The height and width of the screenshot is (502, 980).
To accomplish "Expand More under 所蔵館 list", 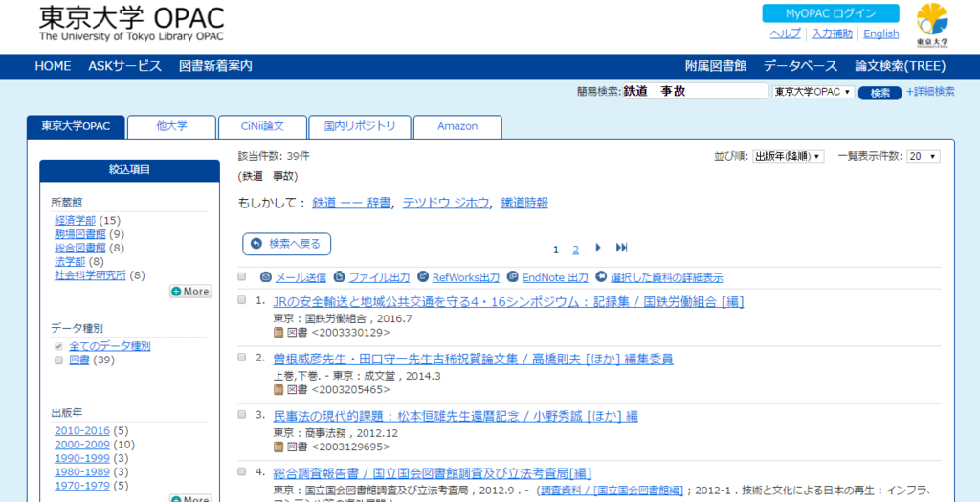I will (190, 291).
